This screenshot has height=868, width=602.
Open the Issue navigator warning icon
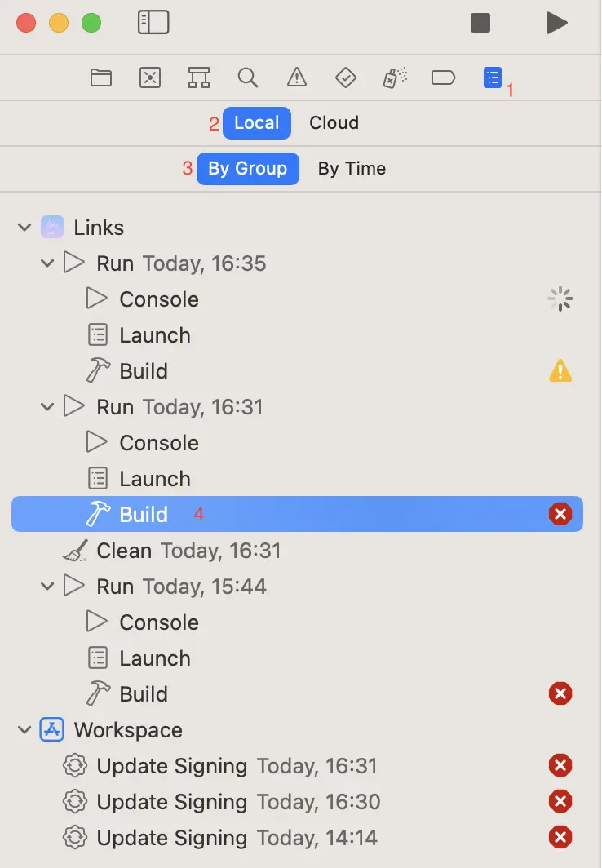pos(297,77)
